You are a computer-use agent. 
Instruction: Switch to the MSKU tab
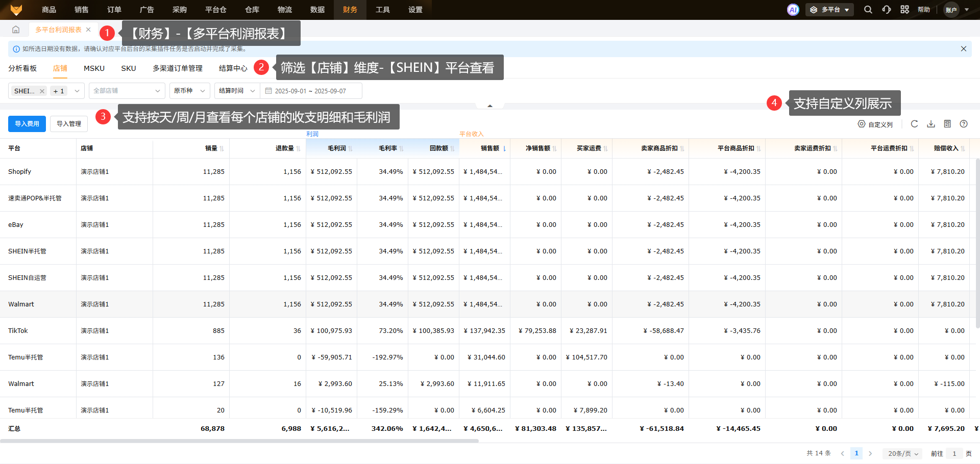(94, 68)
